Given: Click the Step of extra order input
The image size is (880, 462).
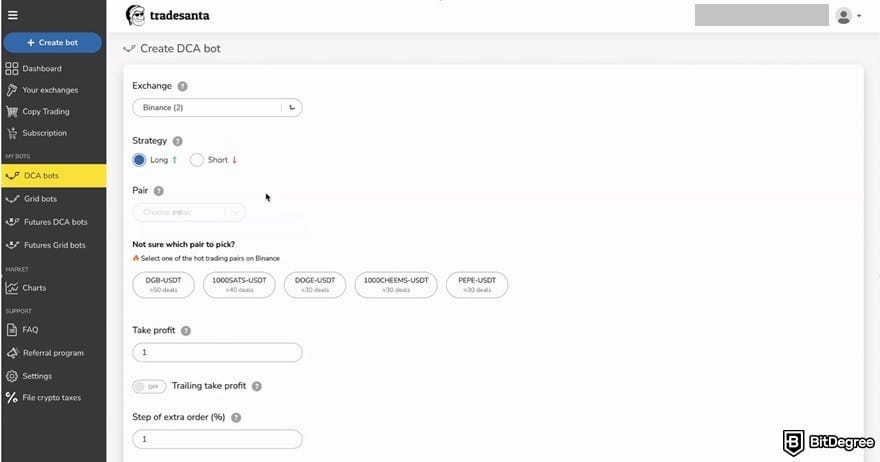Looking at the screenshot, I should [217, 439].
